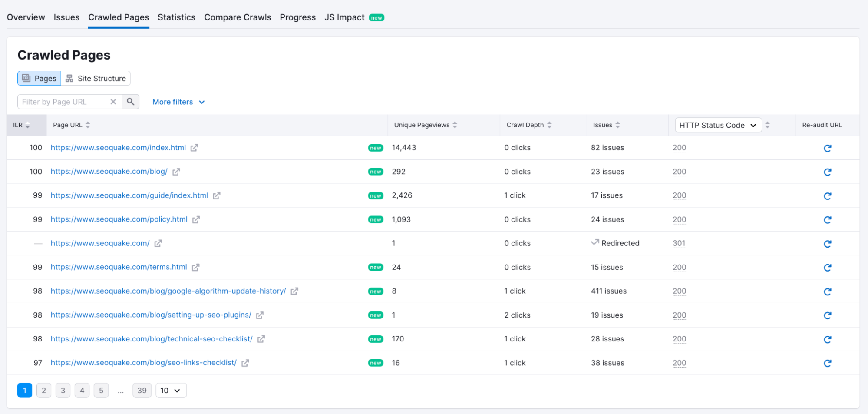Expand More filters
The height and width of the screenshot is (414, 868).
point(178,102)
